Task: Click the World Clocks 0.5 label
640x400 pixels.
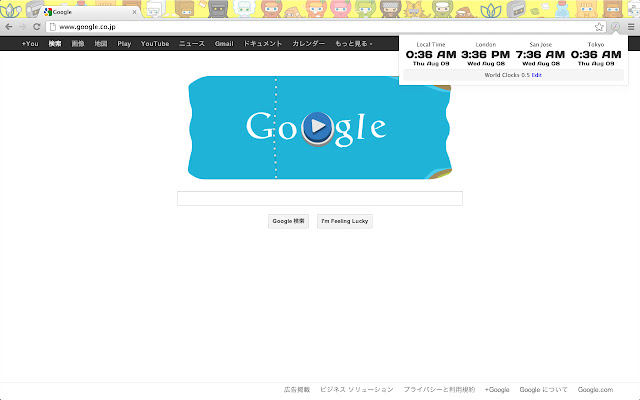Action: [x=507, y=75]
